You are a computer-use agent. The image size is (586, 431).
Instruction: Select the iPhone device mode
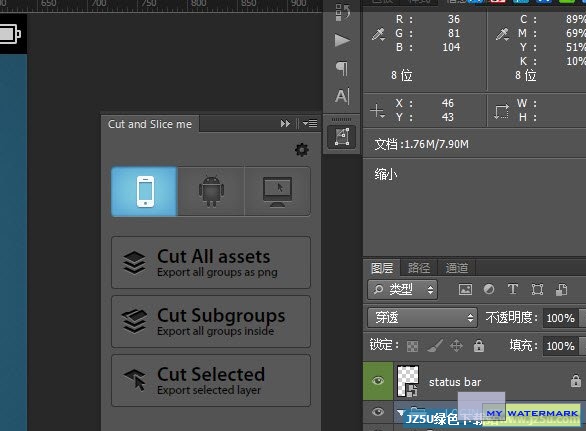coord(144,191)
